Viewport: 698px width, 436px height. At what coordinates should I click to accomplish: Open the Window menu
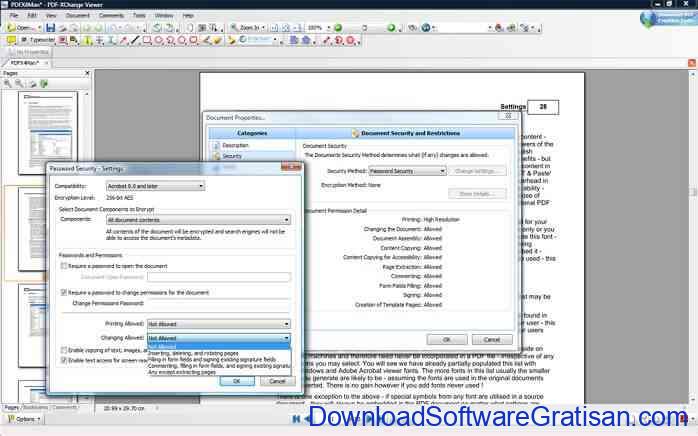point(164,16)
